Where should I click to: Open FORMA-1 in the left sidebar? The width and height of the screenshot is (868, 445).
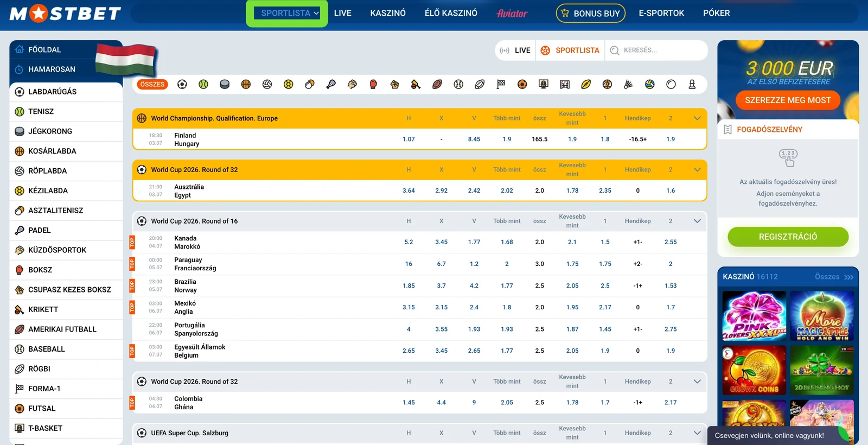pos(66,389)
